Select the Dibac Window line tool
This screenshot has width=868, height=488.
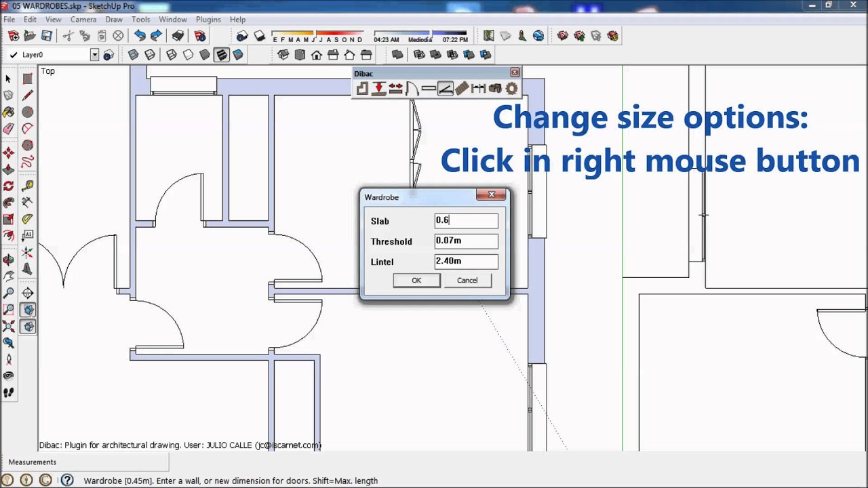pos(429,89)
